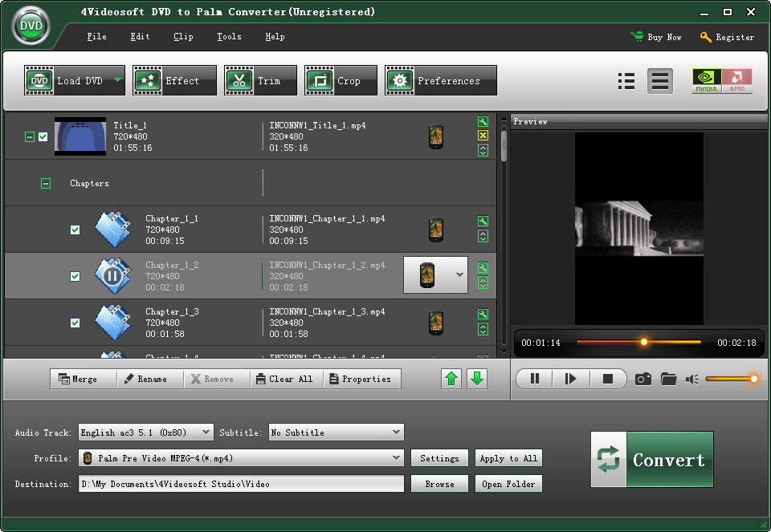Open the Audio Track dropdown
This screenshot has height=532, width=771.
tap(146, 433)
